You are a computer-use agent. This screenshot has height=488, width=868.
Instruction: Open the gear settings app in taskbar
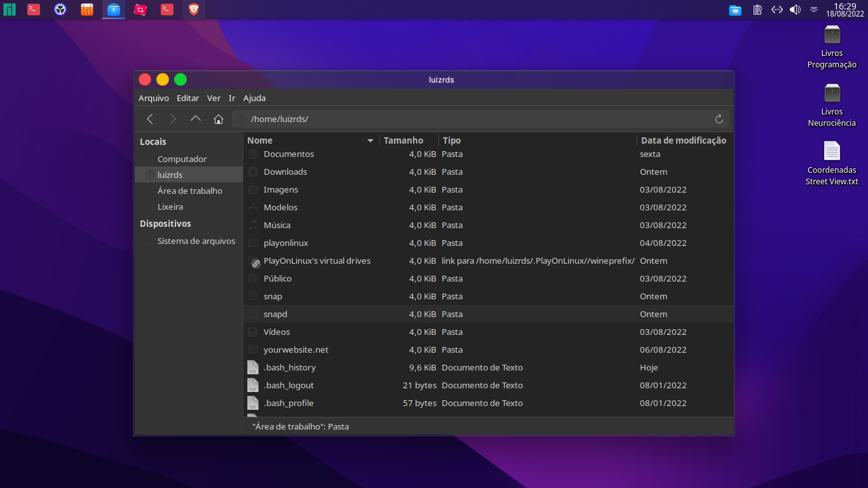tap(60, 10)
